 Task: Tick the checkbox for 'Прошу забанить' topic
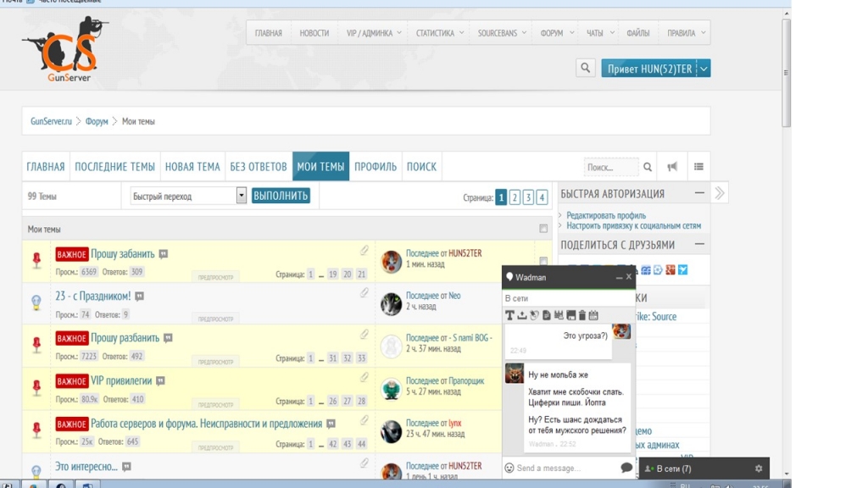coord(543,261)
